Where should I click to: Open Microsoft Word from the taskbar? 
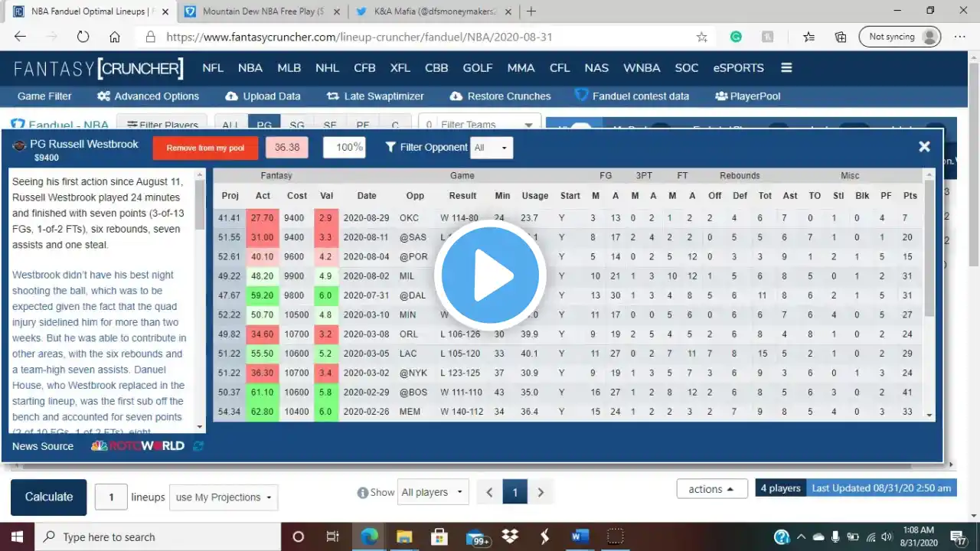coord(580,536)
